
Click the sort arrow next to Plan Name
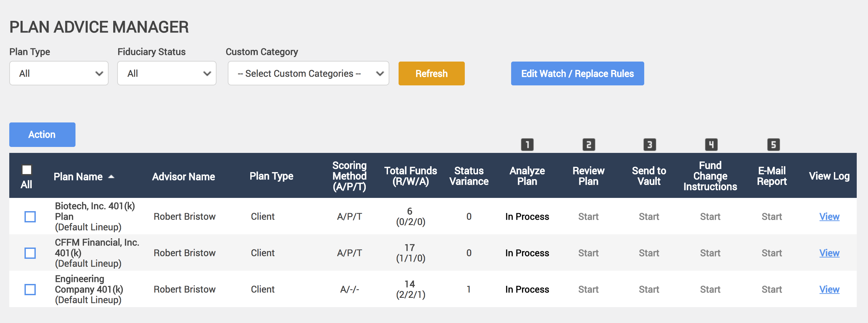[x=111, y=177]
